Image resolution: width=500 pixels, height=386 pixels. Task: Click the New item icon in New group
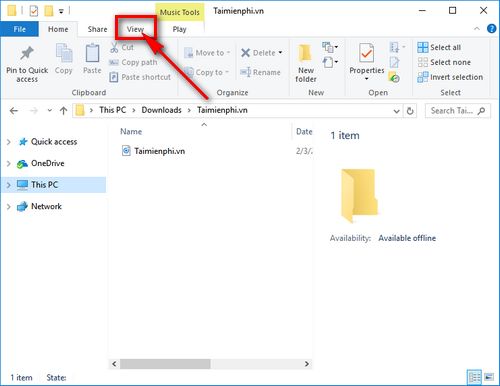point(328,47)
